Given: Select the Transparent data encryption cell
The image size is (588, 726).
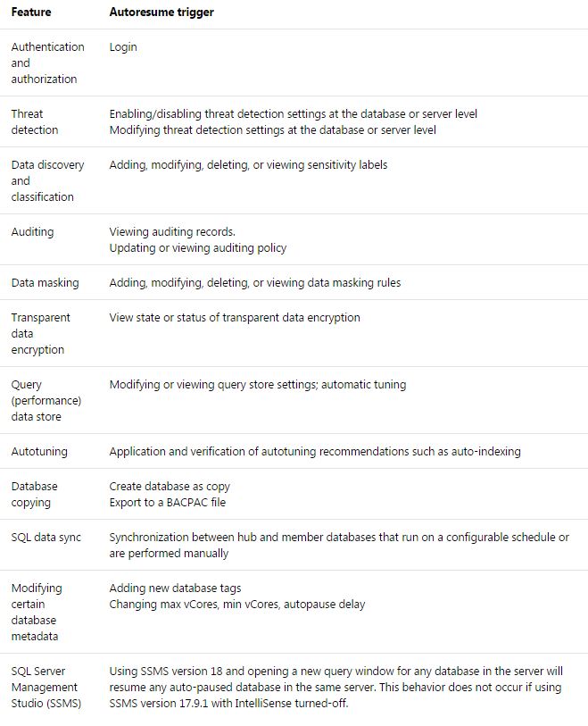Looking at the screenshot, I should (40, 333).
